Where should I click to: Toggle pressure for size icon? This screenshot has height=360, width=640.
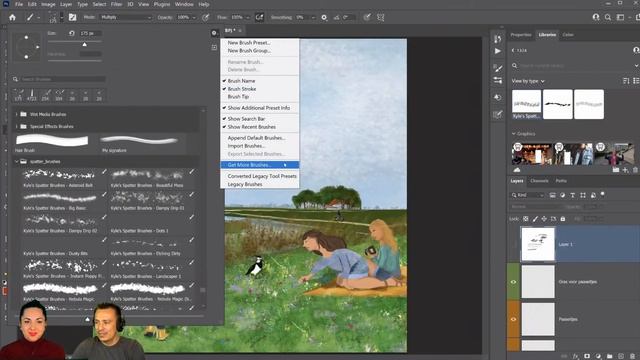[367, 18]
